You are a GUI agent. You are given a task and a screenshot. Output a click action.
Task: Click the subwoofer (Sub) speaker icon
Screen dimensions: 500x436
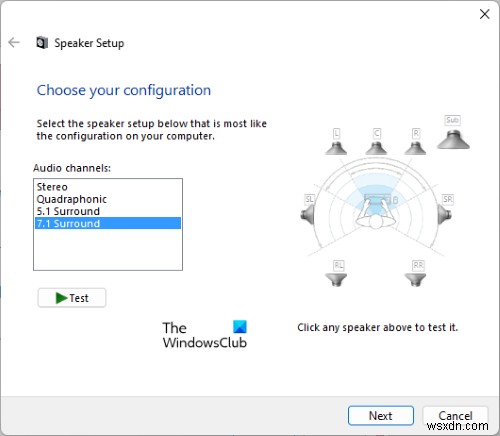tap(453, 139)
